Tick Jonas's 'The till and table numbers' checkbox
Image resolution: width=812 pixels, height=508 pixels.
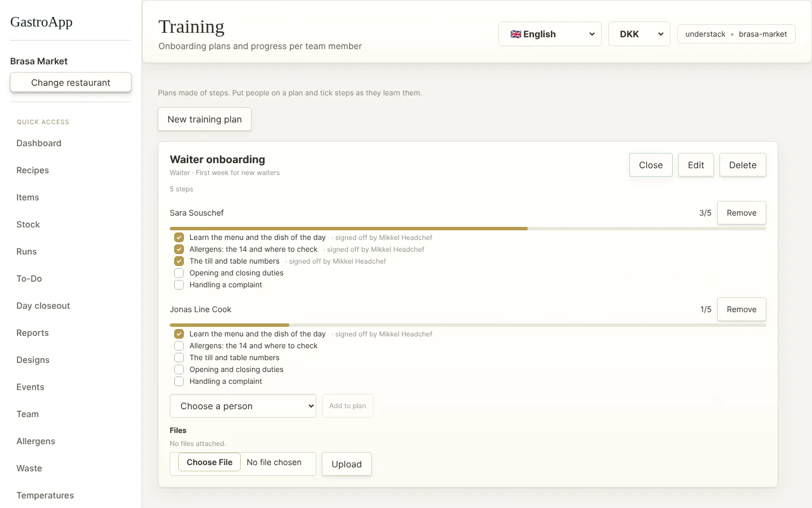tap(179, 358)
